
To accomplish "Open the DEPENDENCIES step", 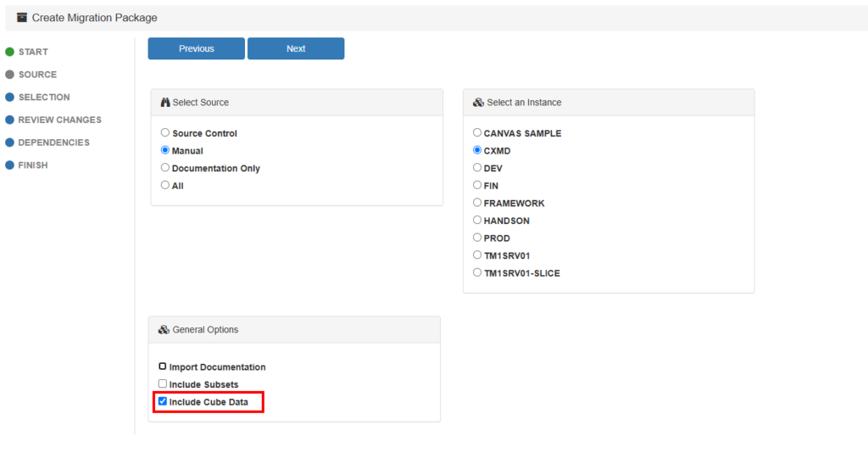I will click(x=53, y=143).
